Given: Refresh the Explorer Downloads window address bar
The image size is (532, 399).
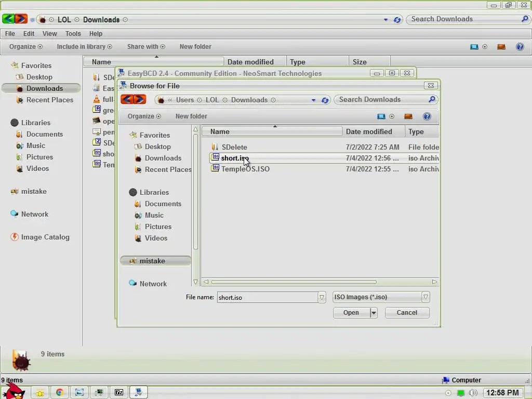Looking at the screenshot, I should 397,20.
